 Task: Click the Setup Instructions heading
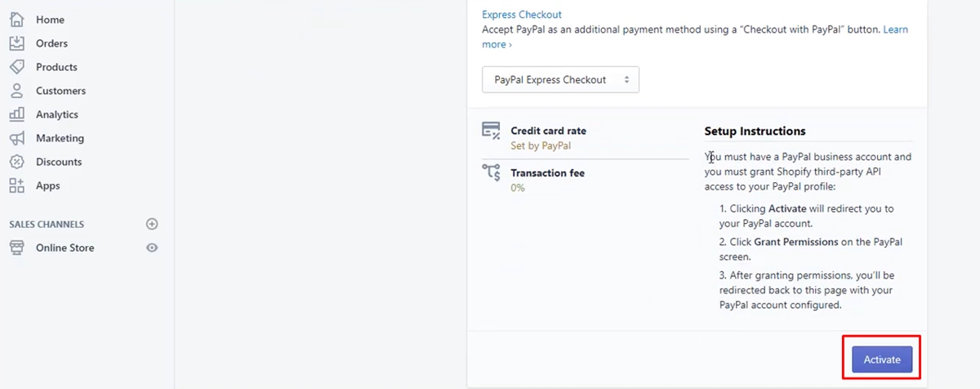tap(755, 131)
